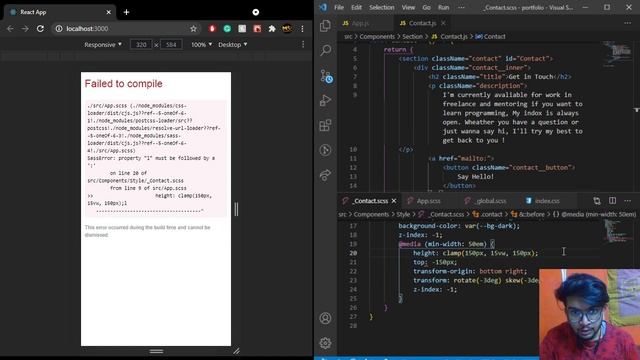This screenshot has height=360, width=640.
Task: Open the Source Control view
Action: [x=326, y=76]
